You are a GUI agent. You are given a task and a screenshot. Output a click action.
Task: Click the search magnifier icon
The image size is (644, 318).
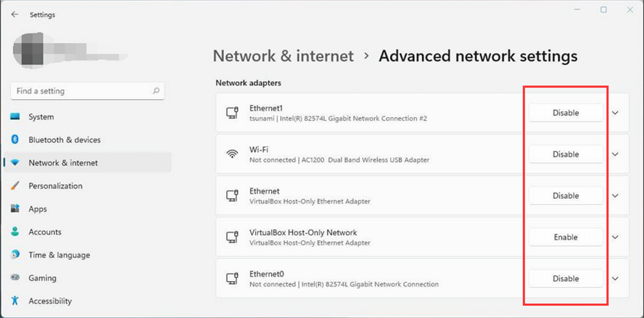pyautogui.click(x=156, y=91)
